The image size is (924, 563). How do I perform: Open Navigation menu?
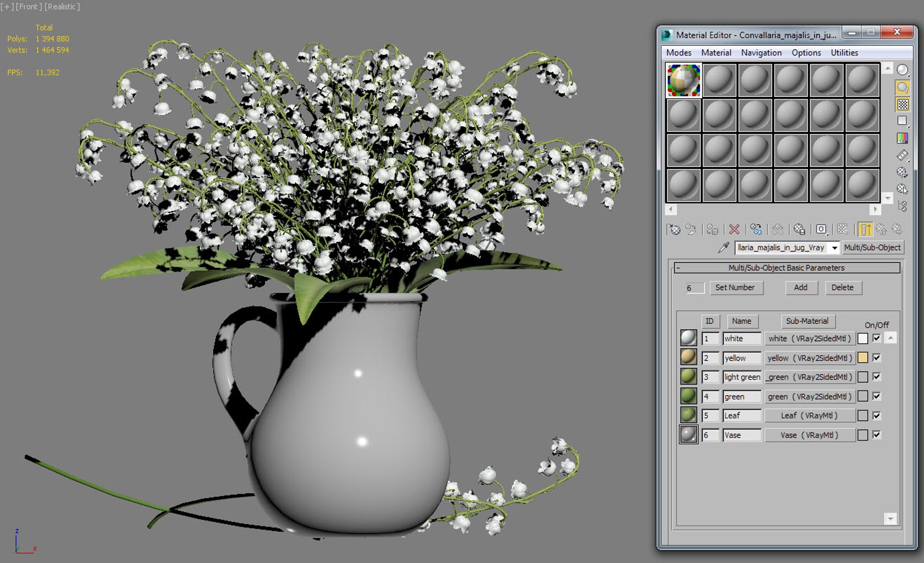(761, 53)
